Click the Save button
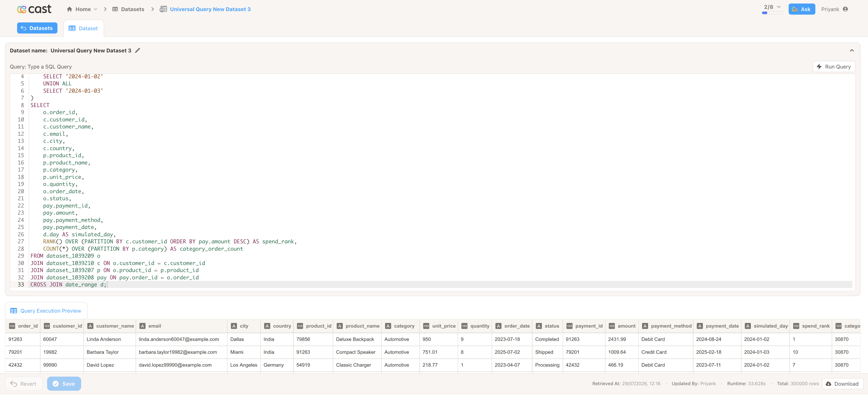 pyautogui.click(x=64, y=384)
